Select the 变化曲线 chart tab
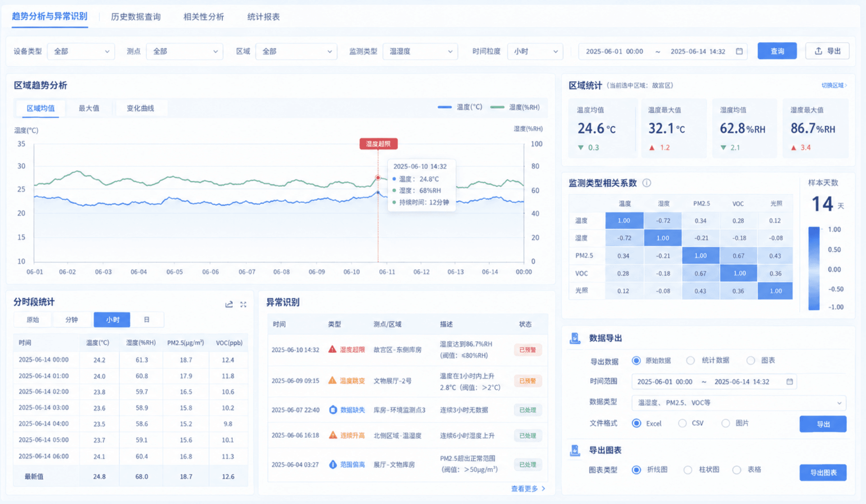This screenshot has width=866, height=504. tap(140, 108)
